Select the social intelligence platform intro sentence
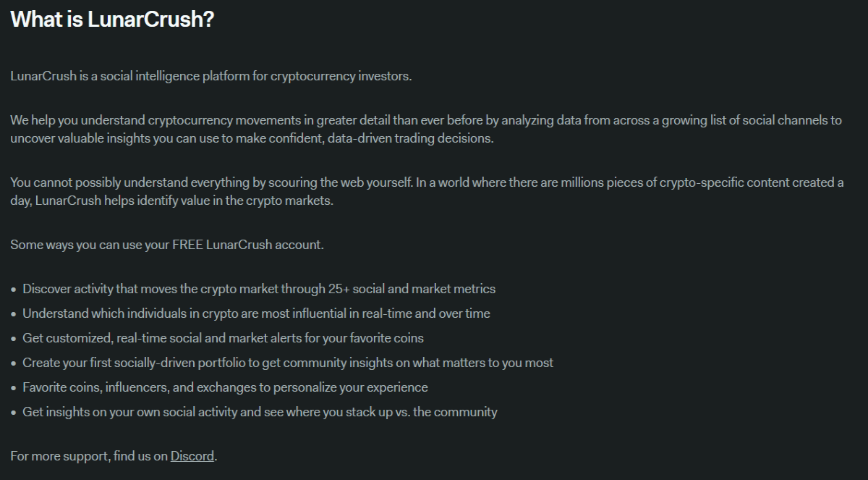868x480 pixels. tap(210, 76)
